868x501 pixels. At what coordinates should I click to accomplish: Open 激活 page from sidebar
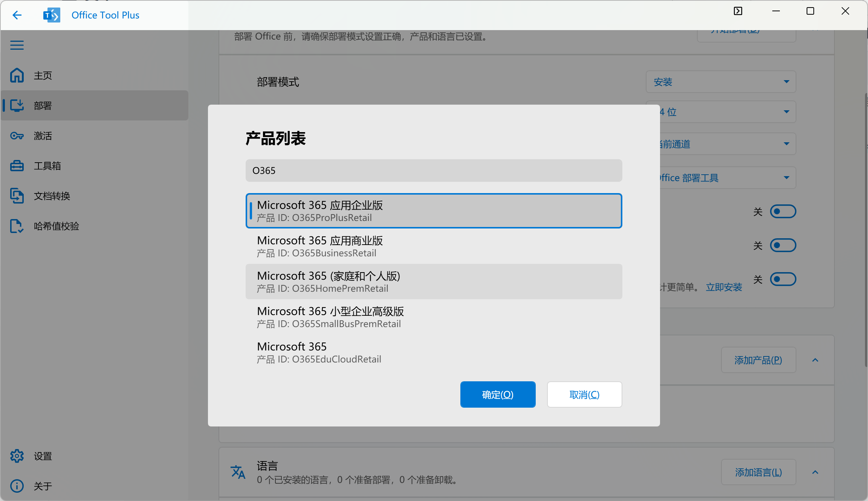(95, 136)
